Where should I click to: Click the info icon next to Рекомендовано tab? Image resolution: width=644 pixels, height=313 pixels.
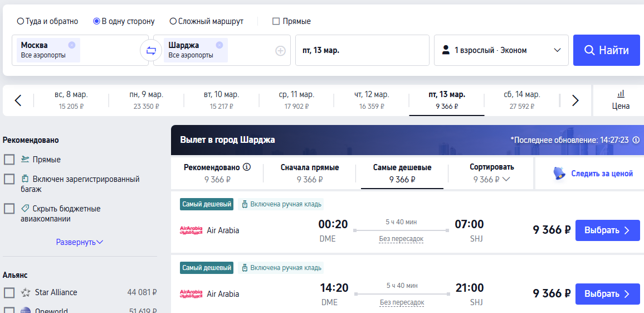pyautogui.click(x=247, y=167)
